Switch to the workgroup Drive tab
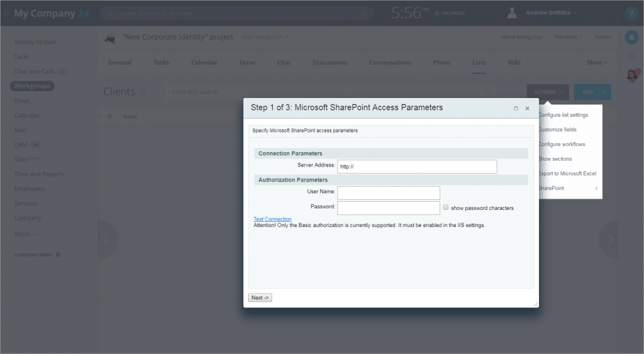The height and width of the screenshot is (354, 644). [x=247, y=62]
